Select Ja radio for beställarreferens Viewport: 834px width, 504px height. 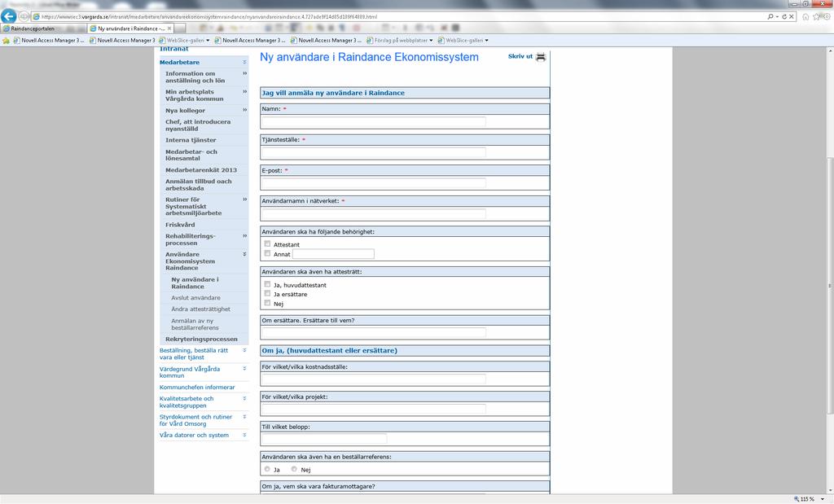[x=267, y=469]
